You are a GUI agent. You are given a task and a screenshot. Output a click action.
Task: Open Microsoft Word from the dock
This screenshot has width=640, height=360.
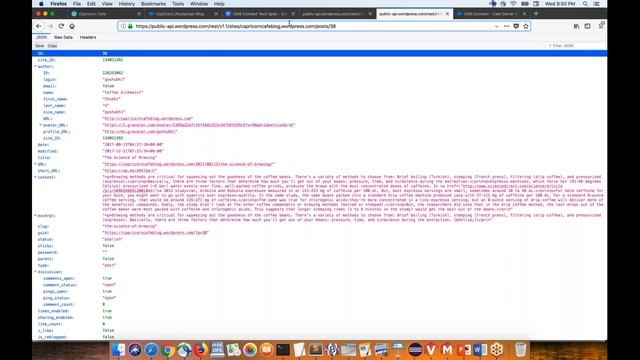coord(480,350)
